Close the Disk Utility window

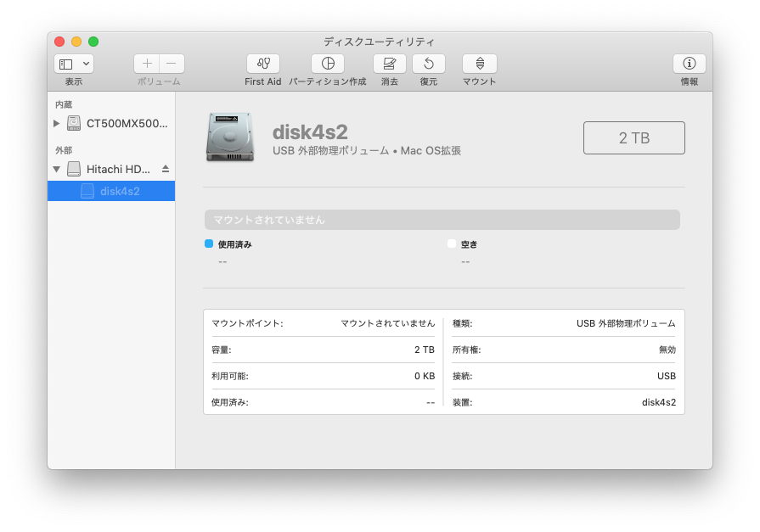pos(59,42)
